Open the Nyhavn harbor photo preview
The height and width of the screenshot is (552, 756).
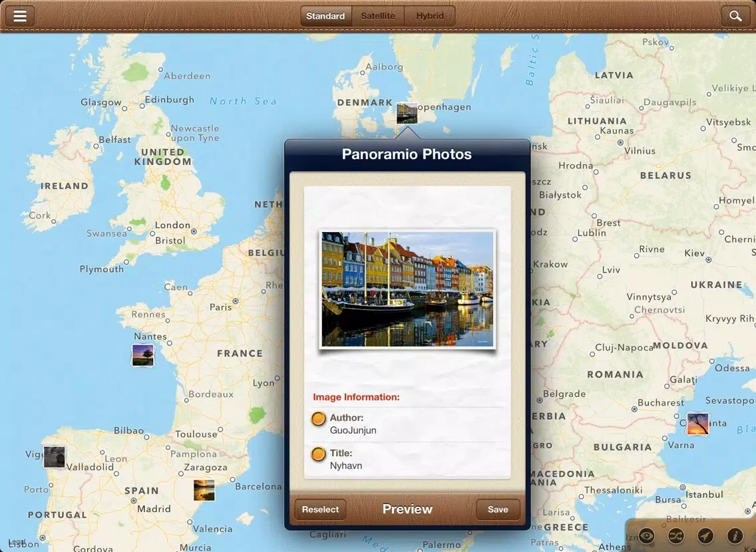(x=407, y=289)
